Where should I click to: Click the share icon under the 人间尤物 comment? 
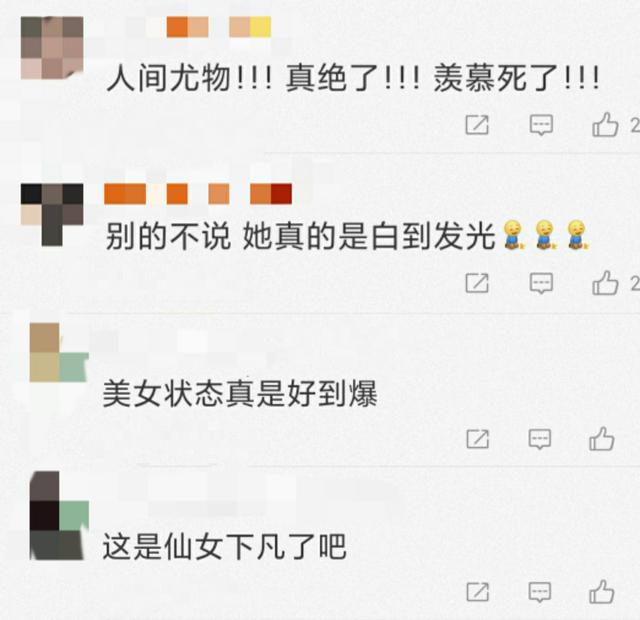(x=477, y=125)
